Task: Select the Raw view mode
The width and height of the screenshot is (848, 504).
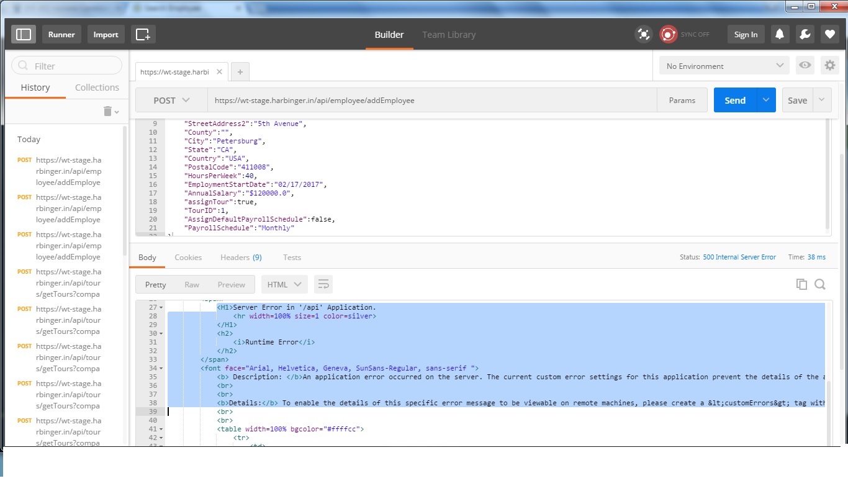Action: pyautogui.click(x=192, y=284)
